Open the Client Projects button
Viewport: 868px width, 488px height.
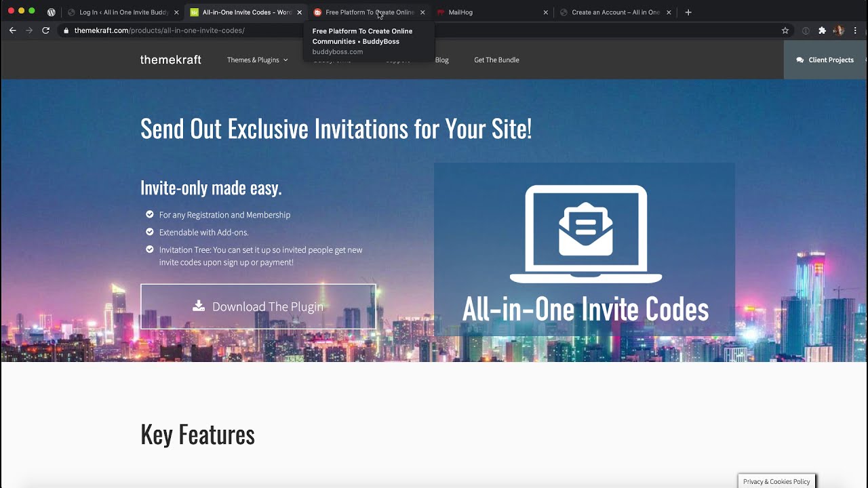coord(825,60)
